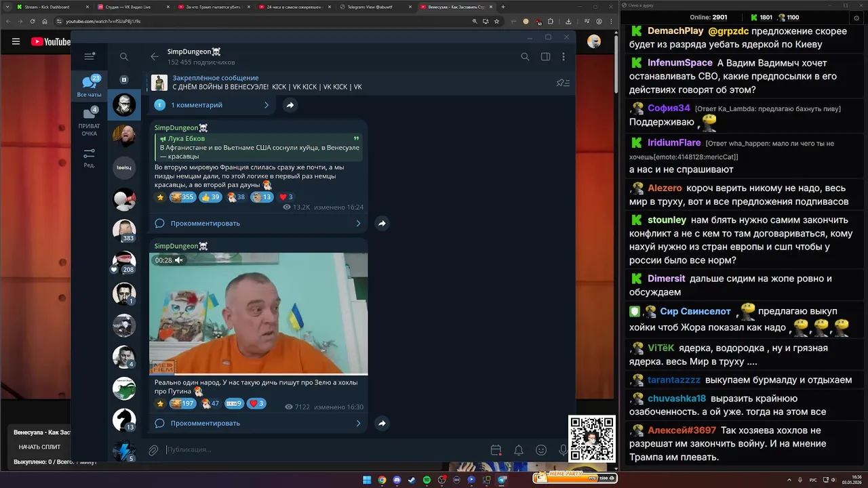Screen dimensions: 868x488
Task: Toggle burger reaction with 355 count
Action: tap(182, 197)
